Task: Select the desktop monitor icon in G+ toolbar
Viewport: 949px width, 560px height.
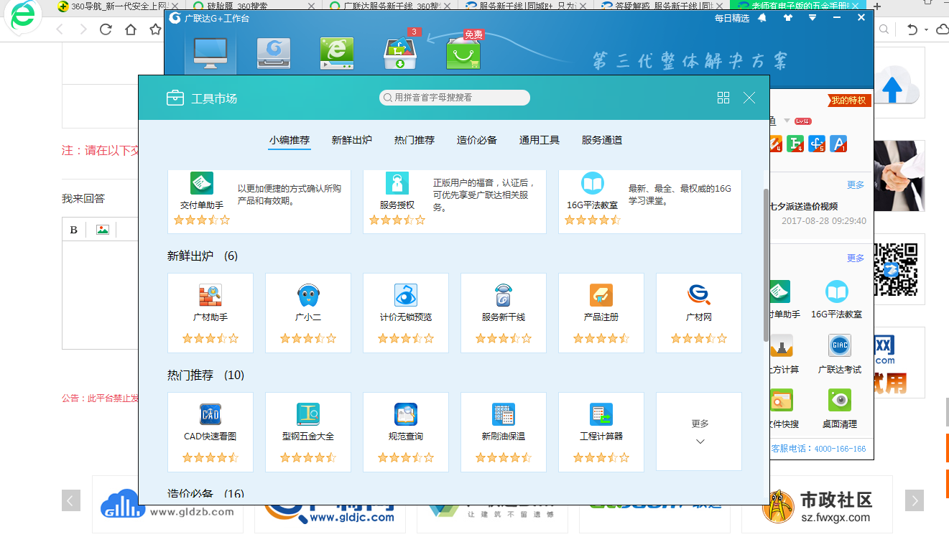Action: point(210,54)
